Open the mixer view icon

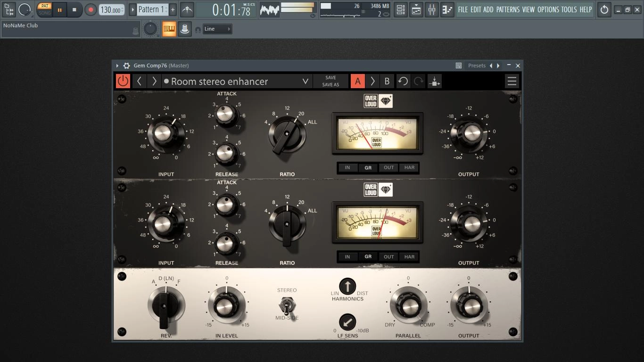click(432, 9)
